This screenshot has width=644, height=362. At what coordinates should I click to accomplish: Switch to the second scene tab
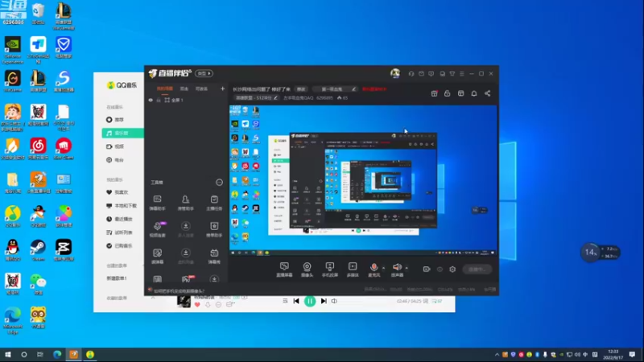pos(184,88)
